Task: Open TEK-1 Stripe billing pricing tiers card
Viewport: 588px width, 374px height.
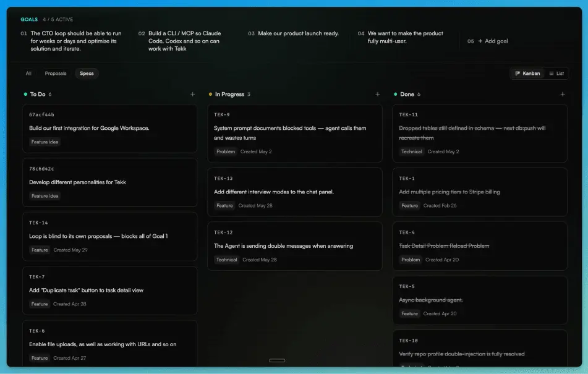Action: [x=480, y=192]
